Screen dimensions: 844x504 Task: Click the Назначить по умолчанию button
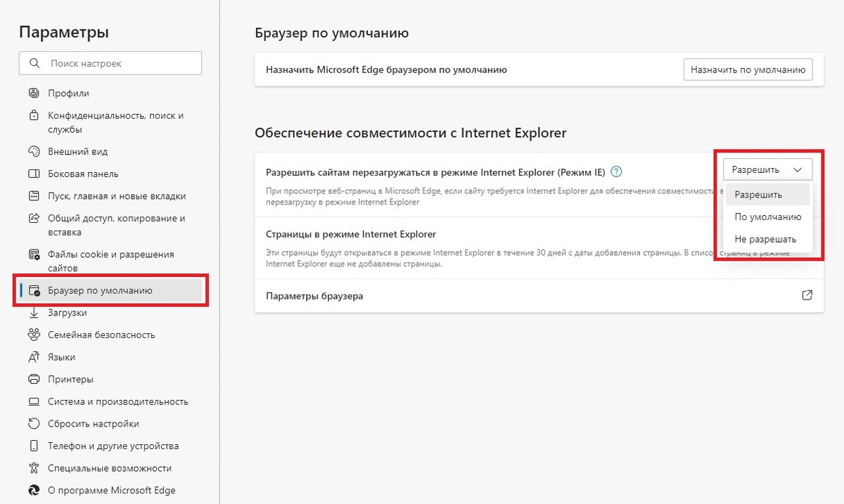(x=748, y=70)
